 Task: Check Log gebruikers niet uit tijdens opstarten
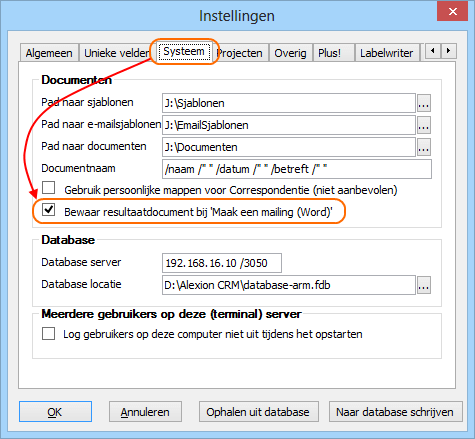coord(49,333)
